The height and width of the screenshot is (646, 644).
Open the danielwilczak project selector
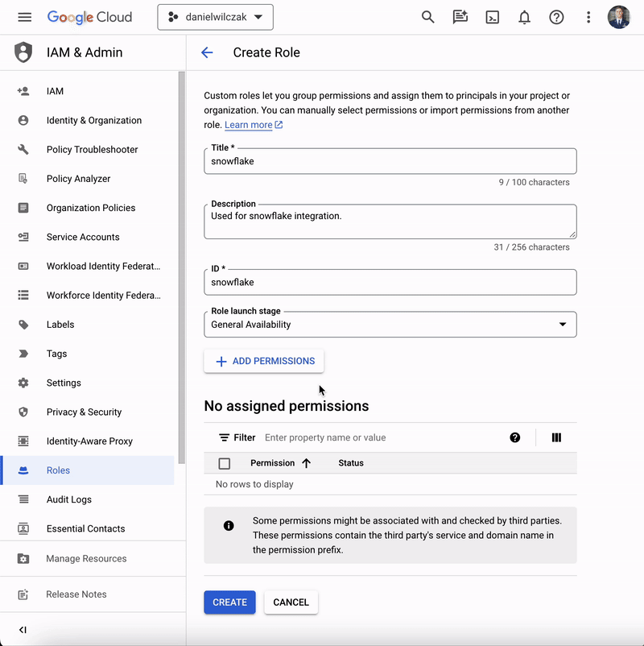pyautogui.click(x=215, y=17)
